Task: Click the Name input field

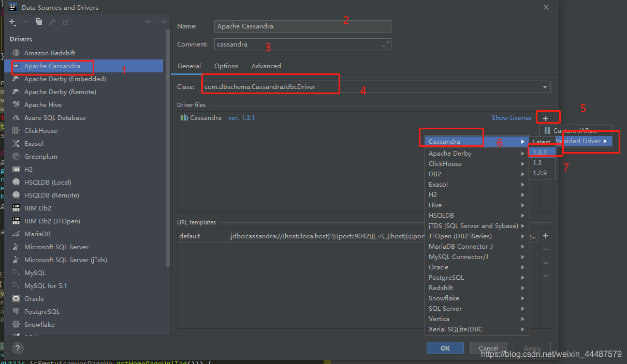Action: (302, 26)
